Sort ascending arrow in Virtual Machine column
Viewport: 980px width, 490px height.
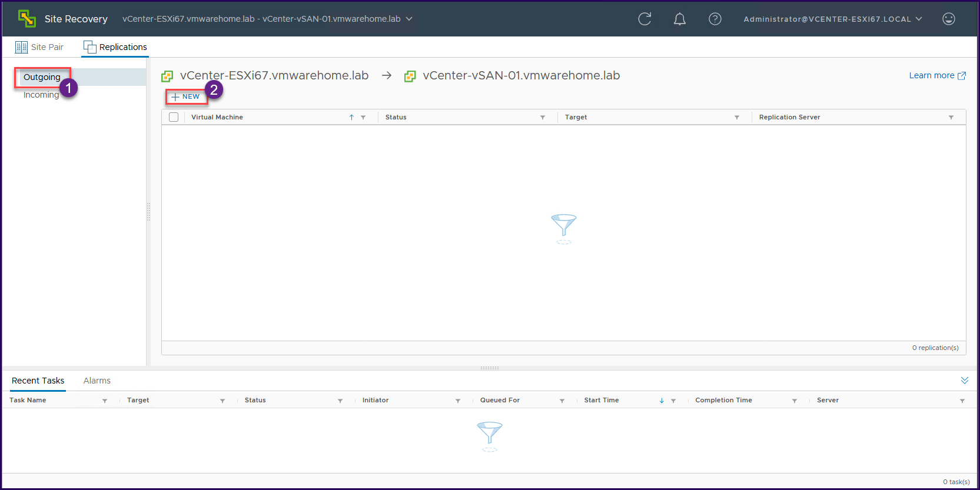(x=351, y=117)
